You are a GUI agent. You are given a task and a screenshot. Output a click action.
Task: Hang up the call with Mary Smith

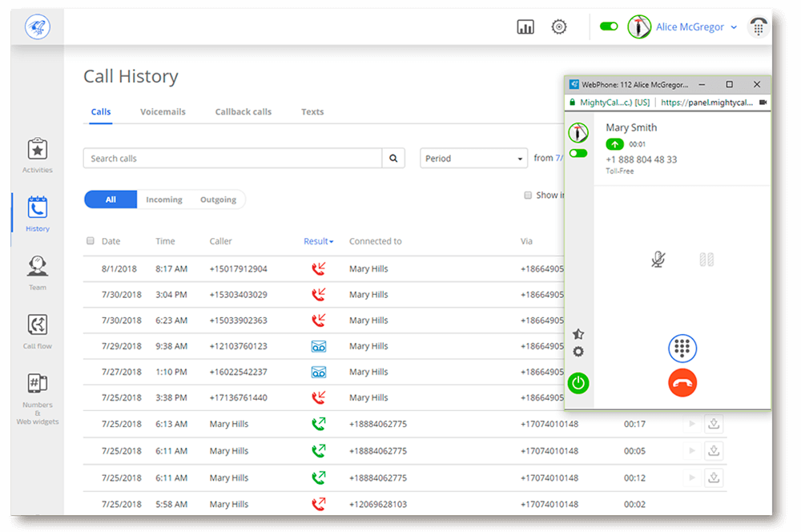tap(682, 382)
